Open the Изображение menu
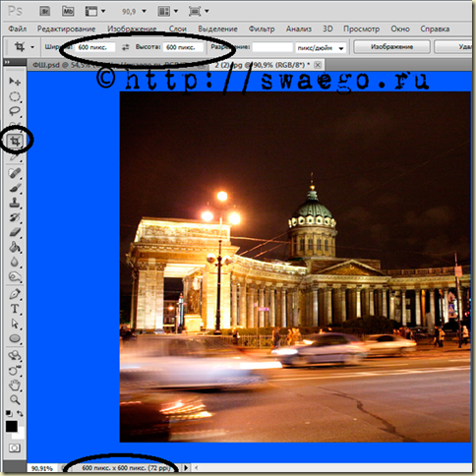The height and width of the screenshot is (476, 476). (132, 29)
